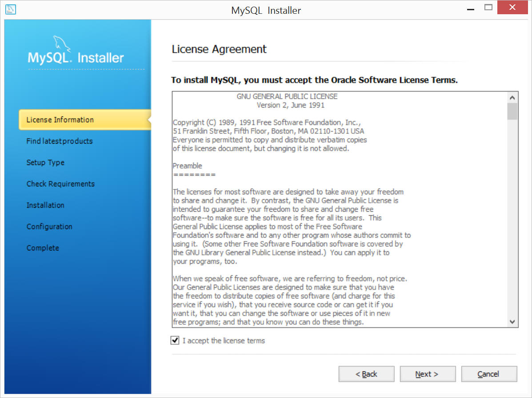Open the Configuration step
Image resolution: width=532 pixels, height=398 pixels.
49,226
